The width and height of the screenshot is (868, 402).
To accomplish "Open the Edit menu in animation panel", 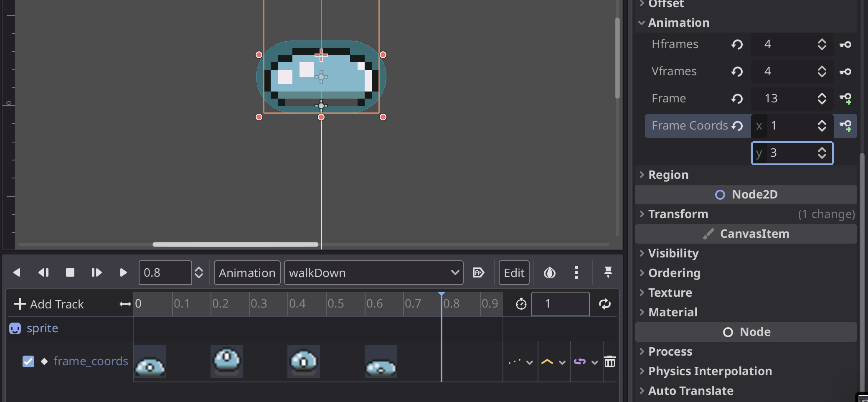I will 514,273.
